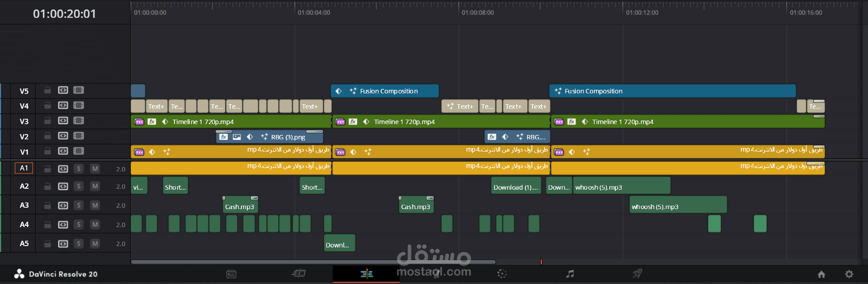Screen dimensions: 868x284
Task: Switch to the Edit page
Action: tap(367, 274)
